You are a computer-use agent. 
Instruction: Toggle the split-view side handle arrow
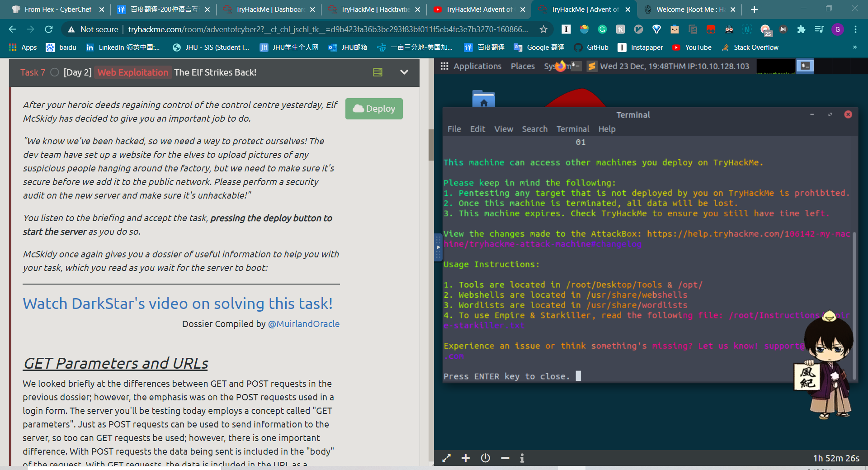tap(438, 247)
